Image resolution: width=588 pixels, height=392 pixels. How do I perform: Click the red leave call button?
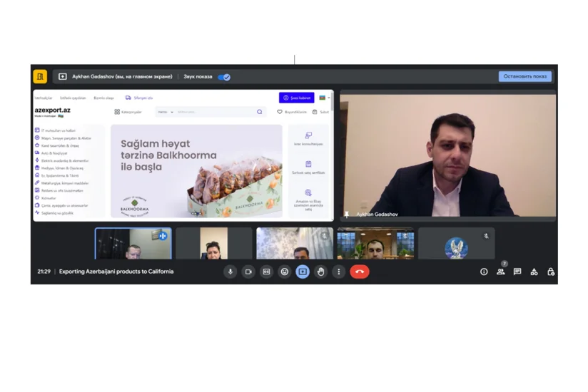359,272
